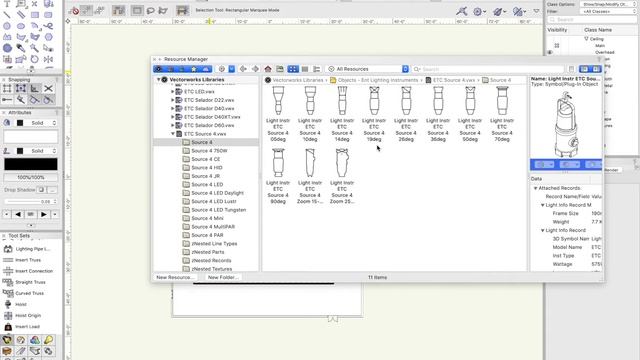Click the white fill color preview
The width and height of the screenshot is (640, 360).
[x=31, y=137]
